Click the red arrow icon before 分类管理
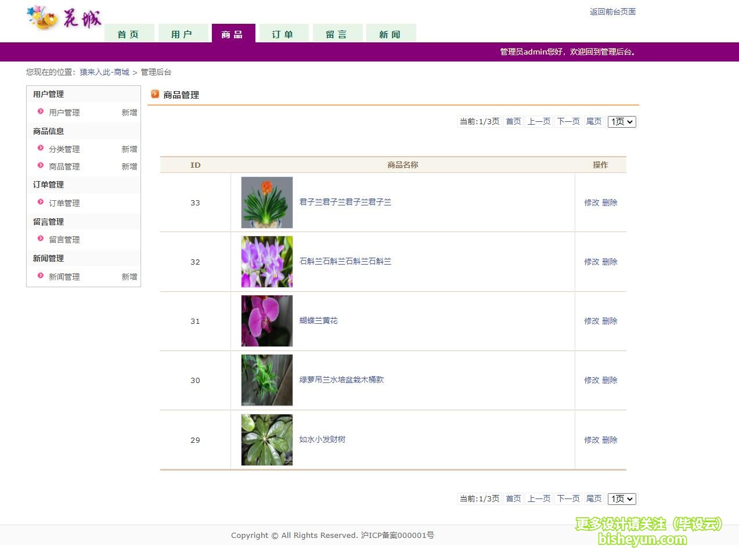 point(41,149)
